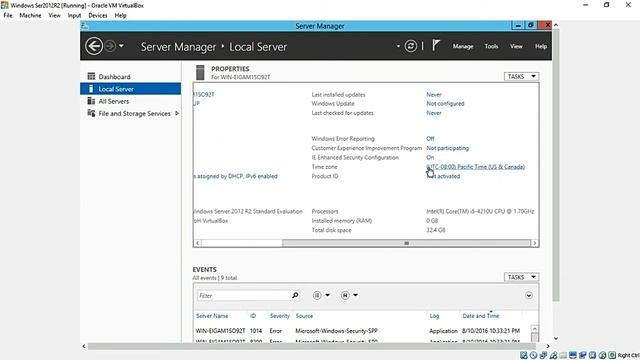Open the Properties TASKS dropdown
The width and height of the screenshot is (640, 360).
pyautogui.click(x=521, y=76)
